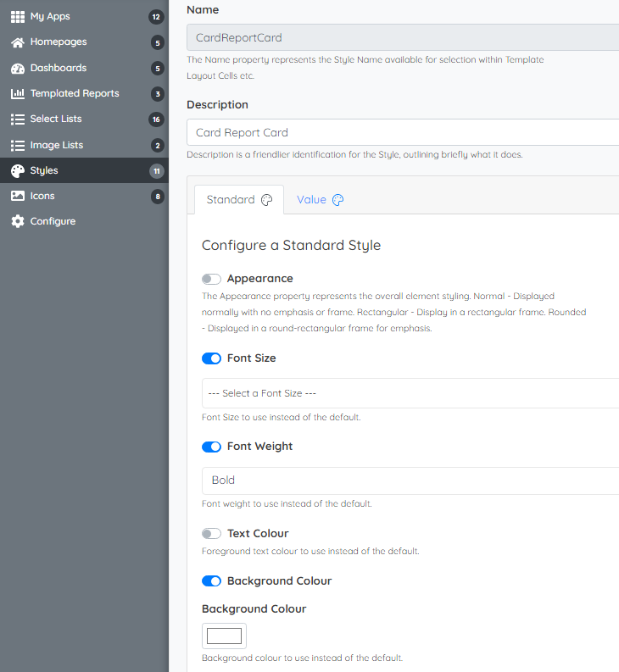Open the Background Colour picker swatch
The image size is (619, 672).
tap(224, 636)
